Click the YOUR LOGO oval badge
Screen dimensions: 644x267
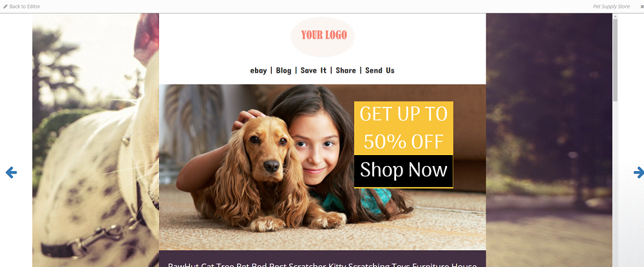click(x=323, y=37)
